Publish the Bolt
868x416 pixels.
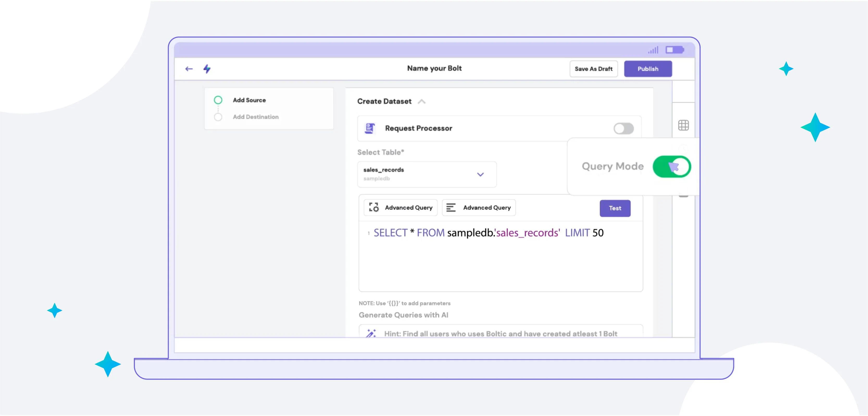648,69
